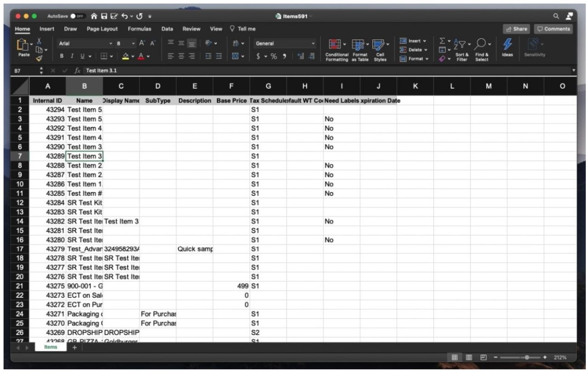Decrease font size with smaller A icon

pyautogui.click(x=153, y=43)
